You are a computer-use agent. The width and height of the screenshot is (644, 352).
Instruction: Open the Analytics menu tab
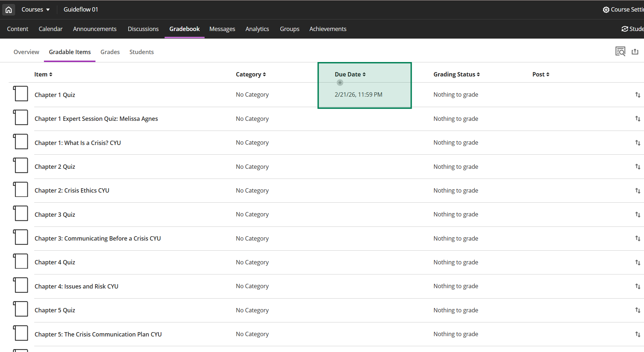pyautogui.click(x=257, y=29)
